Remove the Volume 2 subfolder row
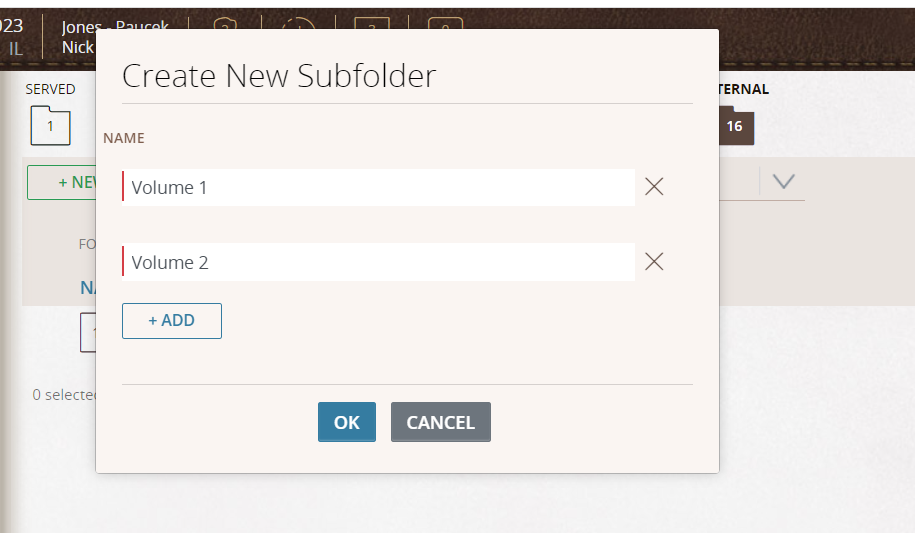 654,262
